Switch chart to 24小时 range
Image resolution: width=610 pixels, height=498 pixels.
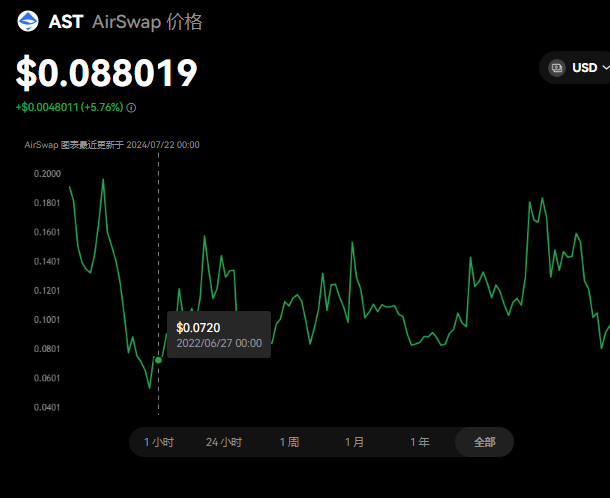coord(224,442)
